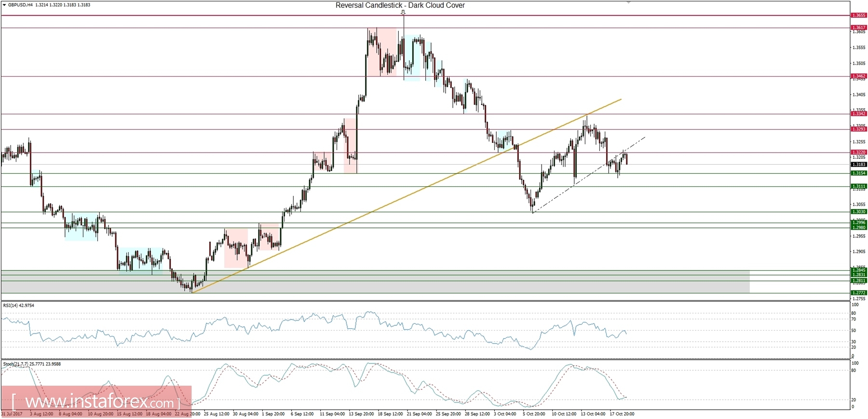Screen dimensions: 868x419
Task: Select the 1.2831 support price tag
Action: click(x=859, y=275)
